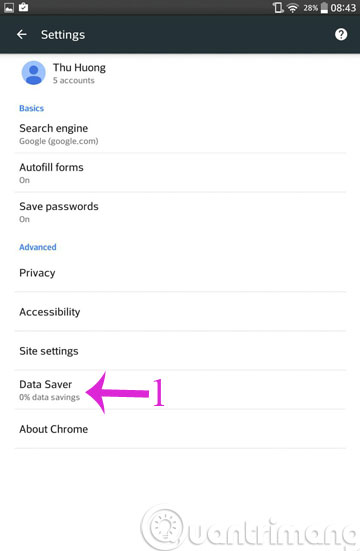The height and width of the screenshot is (551, 360).
Task: Tap the 5 accounts subtitle
Action: [73, 80]
